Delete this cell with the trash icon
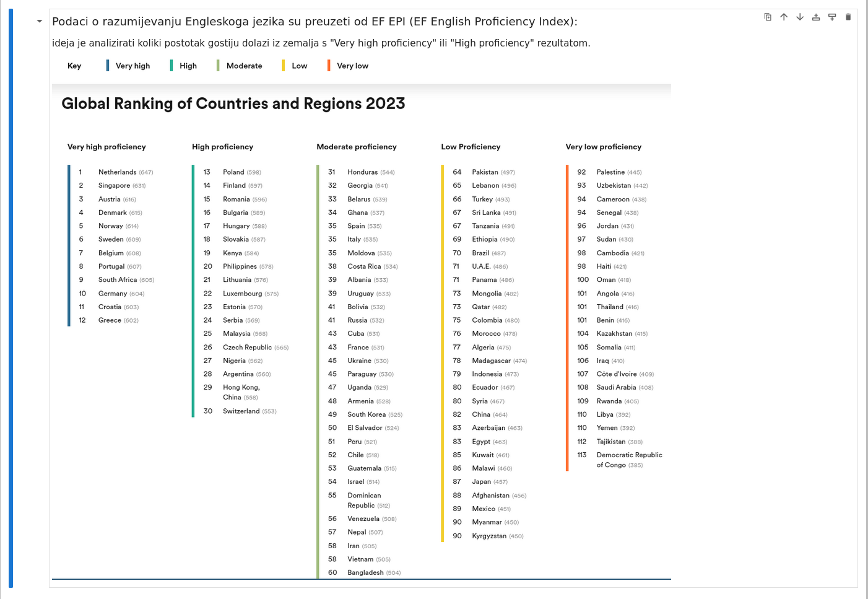The height and width of the screenshot is (599, 868). 848,17
